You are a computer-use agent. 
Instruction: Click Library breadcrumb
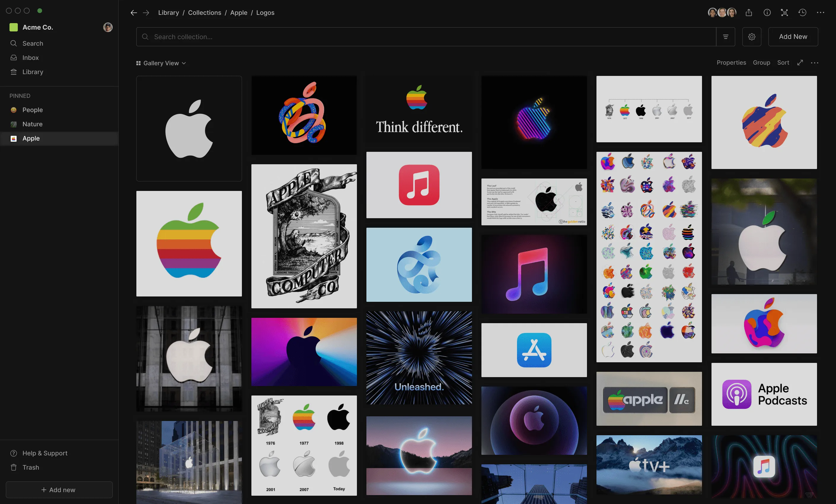[168, 12]
